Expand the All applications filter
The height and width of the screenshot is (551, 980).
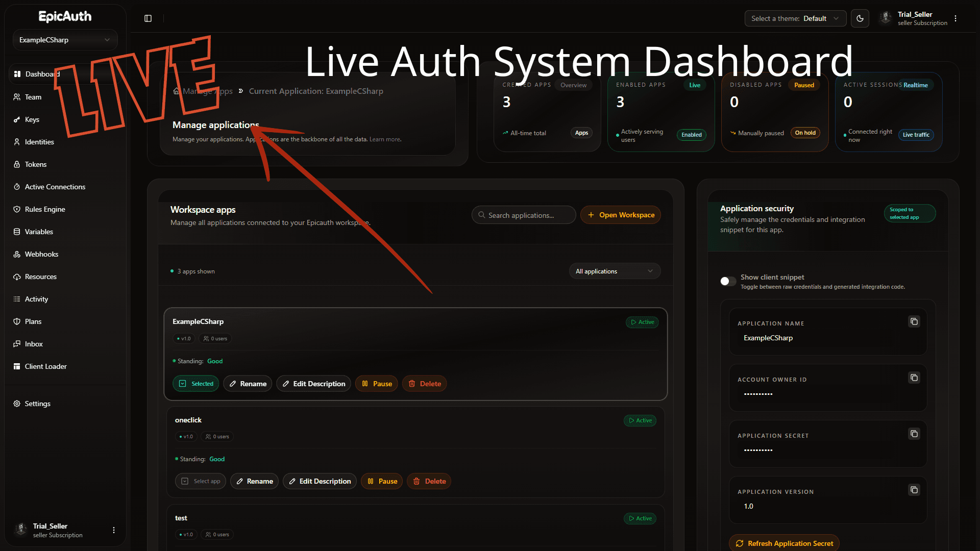click(x=614, y=271)
